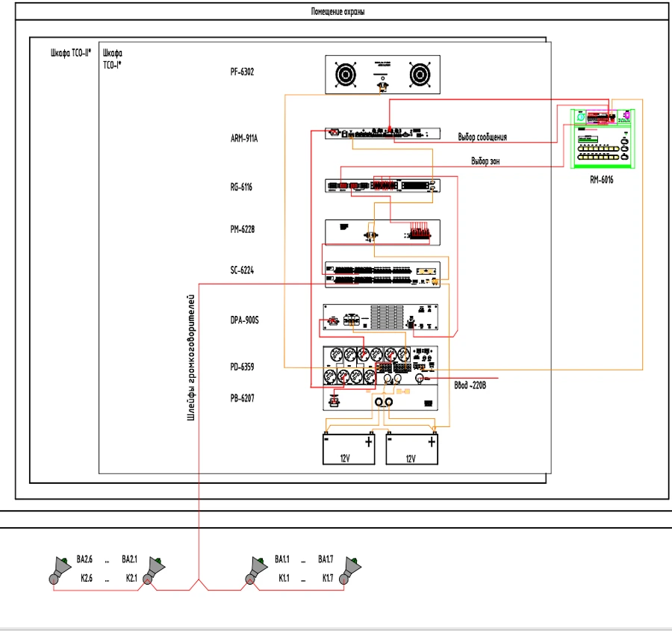672x631 pixels.
Task: Click the 'PF-6302' label text
Action: click(242, 72)
